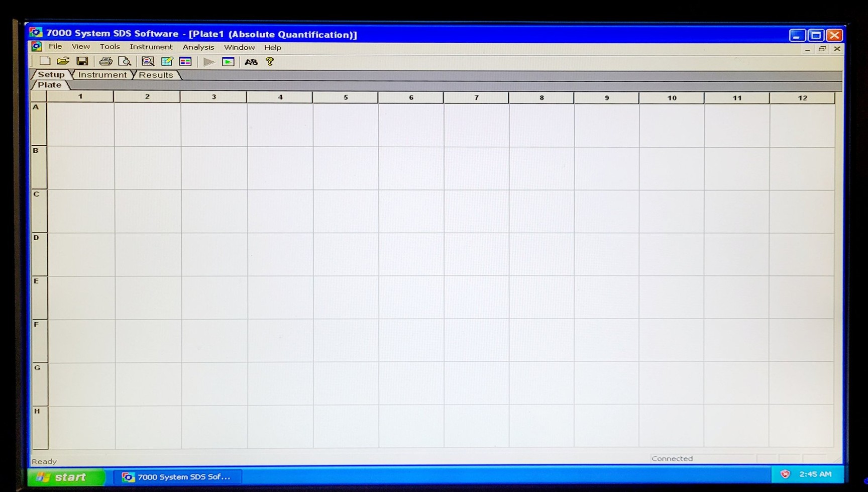Screen dimensions: 868x492
Task: Click the yellow question mark help icon
Action: point(270,62)
